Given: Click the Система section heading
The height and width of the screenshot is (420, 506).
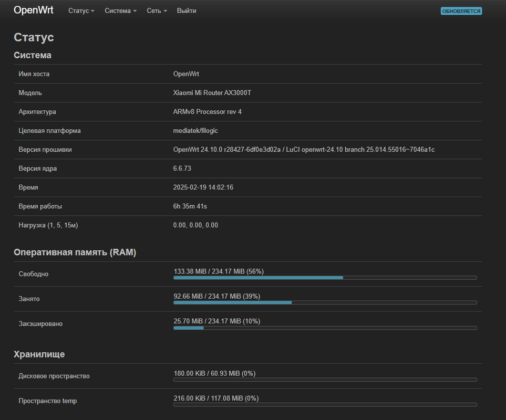Looking at the screenshot, I should [x=32, y=55].
